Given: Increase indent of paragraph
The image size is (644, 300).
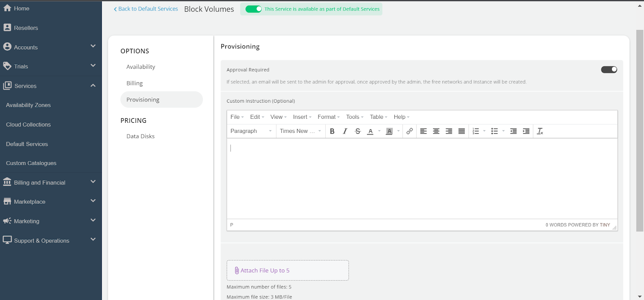Looking at the screenshot, I should pos(526,131).
